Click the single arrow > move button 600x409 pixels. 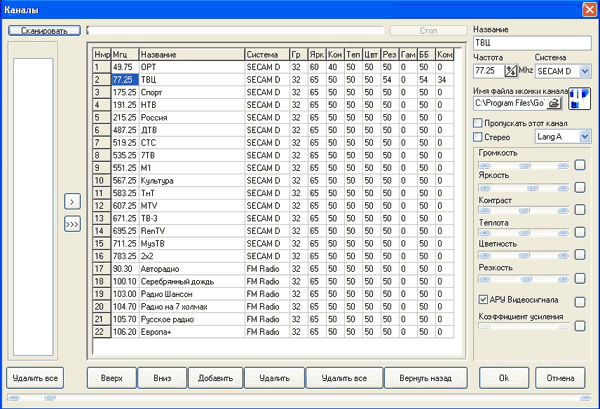pos(72,202)
